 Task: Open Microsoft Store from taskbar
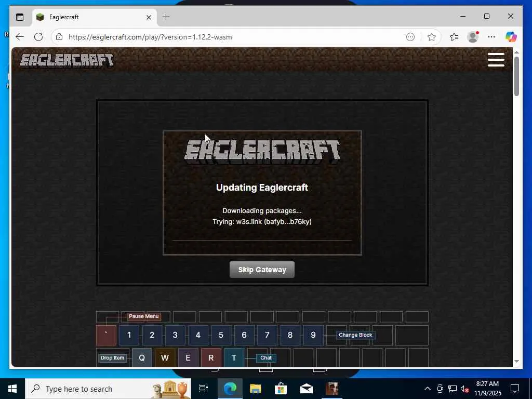tap(281, 389)
